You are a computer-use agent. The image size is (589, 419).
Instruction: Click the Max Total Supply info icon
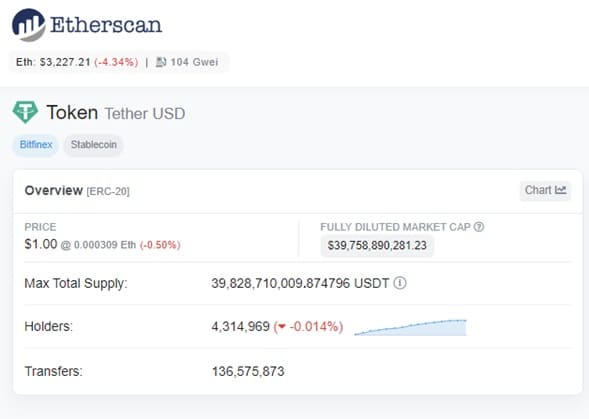[x=400, y=283]
